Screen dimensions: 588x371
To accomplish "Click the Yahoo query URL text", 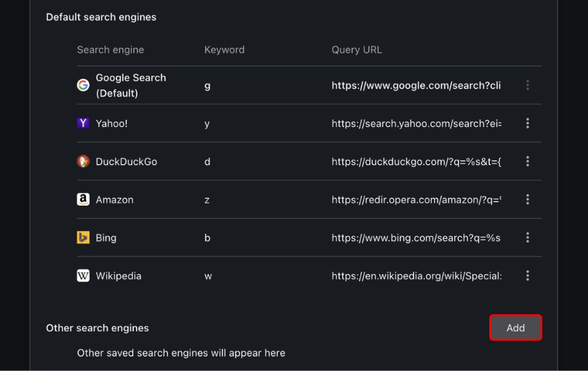I will 416,123.
